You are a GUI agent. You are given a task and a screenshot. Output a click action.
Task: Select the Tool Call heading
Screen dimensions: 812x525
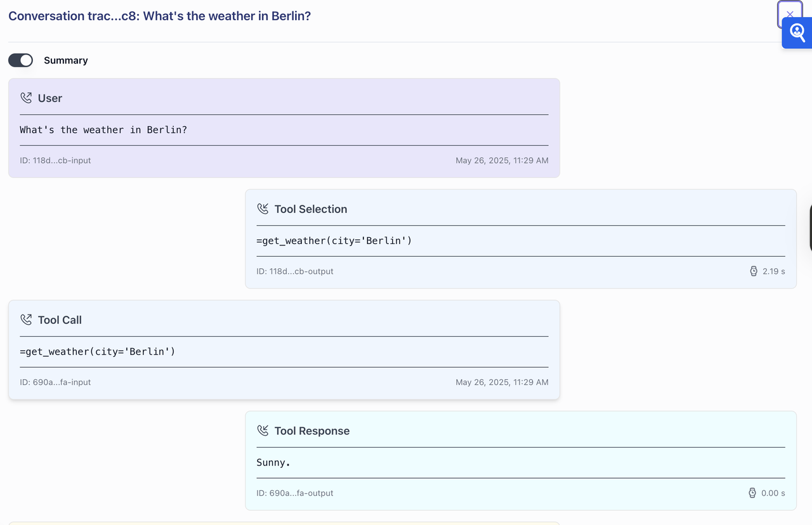(x=60, y=320)
